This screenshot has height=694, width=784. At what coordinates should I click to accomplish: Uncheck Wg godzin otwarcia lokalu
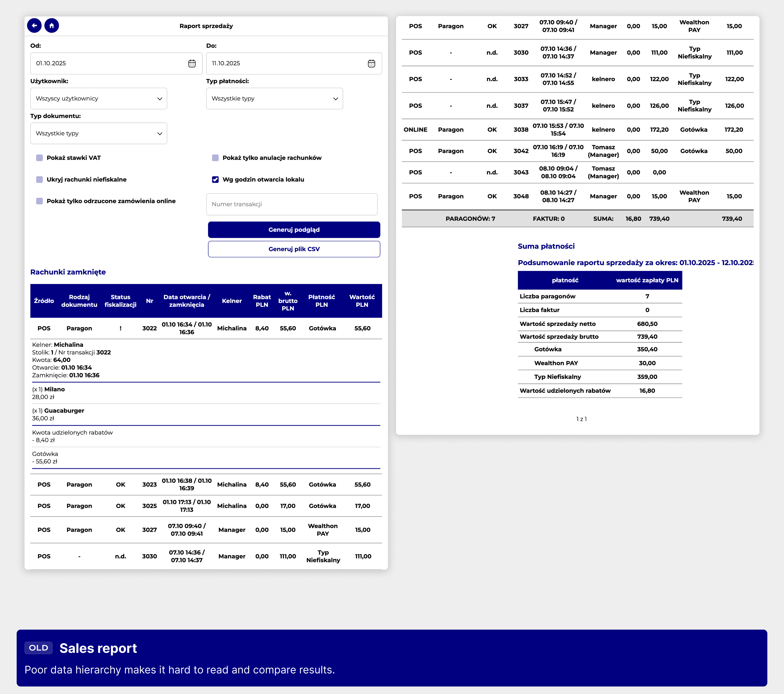(215, 179)
